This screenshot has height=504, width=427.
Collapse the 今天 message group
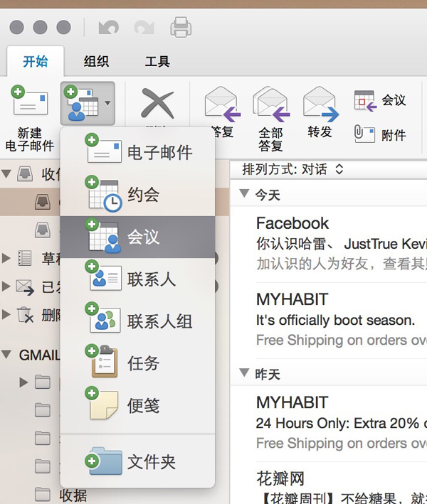pos(245,193)
